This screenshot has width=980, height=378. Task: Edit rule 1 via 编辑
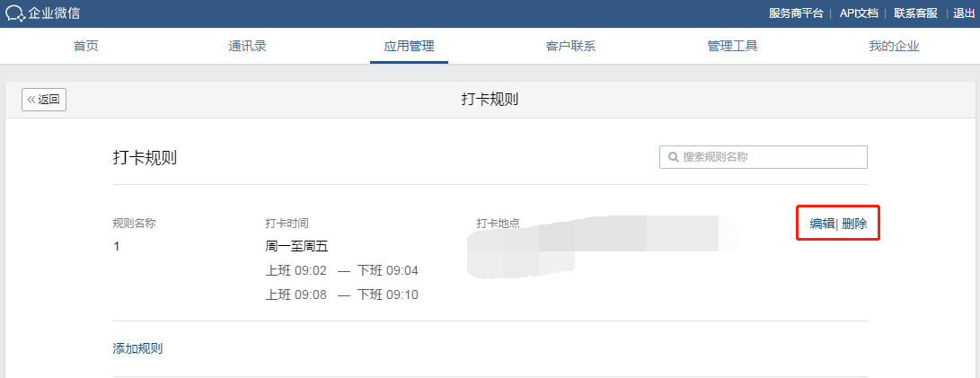[822, 224]
